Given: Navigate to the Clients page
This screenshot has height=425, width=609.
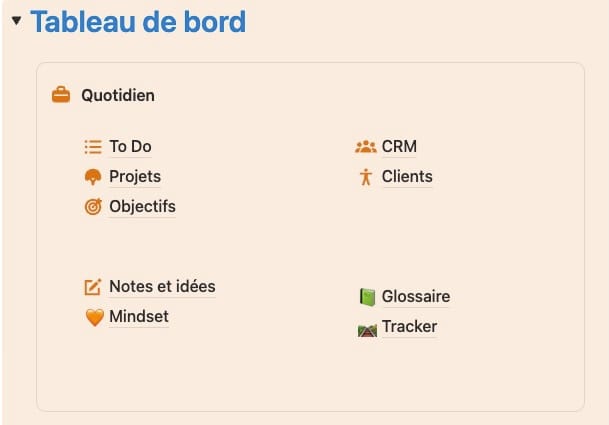Looking at the screenshot, I should point(407,177).
